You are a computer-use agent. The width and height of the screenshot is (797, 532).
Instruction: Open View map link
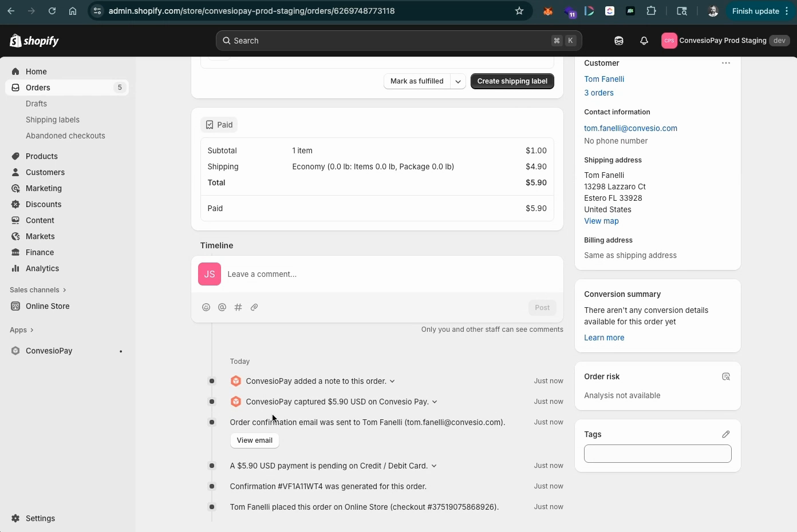pos(601,221)
